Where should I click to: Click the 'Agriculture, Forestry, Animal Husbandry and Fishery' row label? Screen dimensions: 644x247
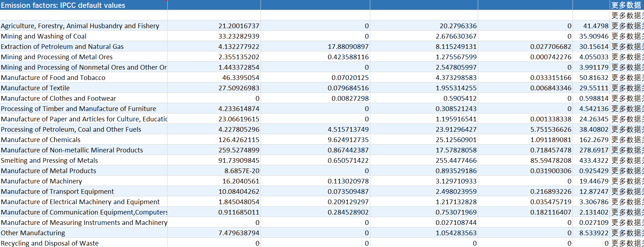(x=84, y=26)
